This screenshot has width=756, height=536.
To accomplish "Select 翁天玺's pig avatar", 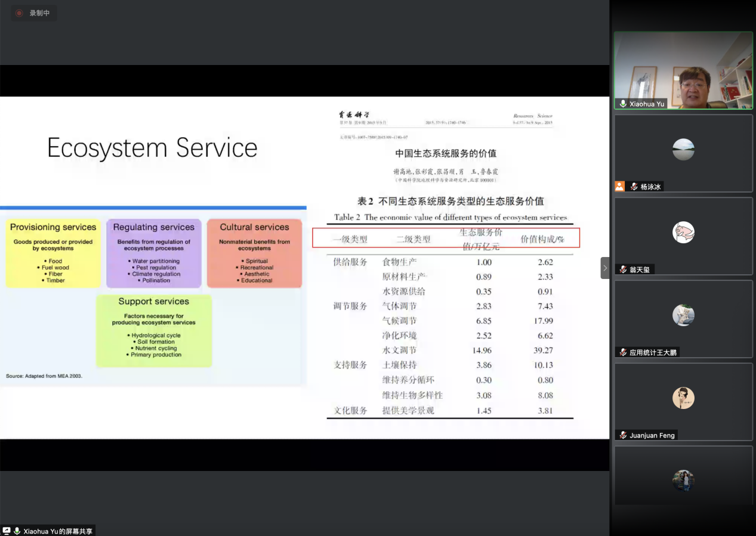I will click(683, 232).
